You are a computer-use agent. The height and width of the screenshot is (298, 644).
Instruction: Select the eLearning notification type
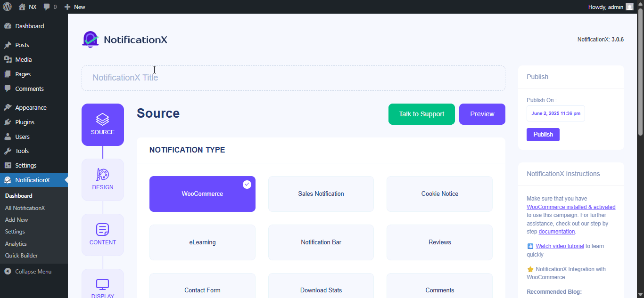pos(202,242)
